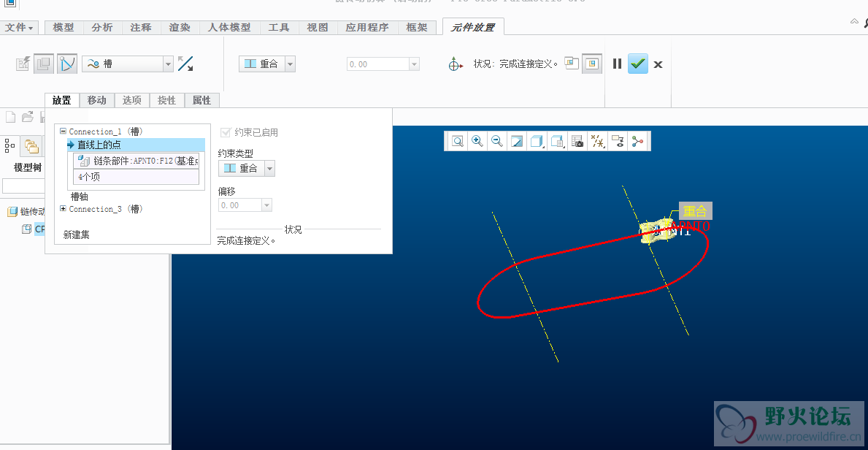Toggle the spin center icon
The image size is (868, 450).
(x=638, y=141)
